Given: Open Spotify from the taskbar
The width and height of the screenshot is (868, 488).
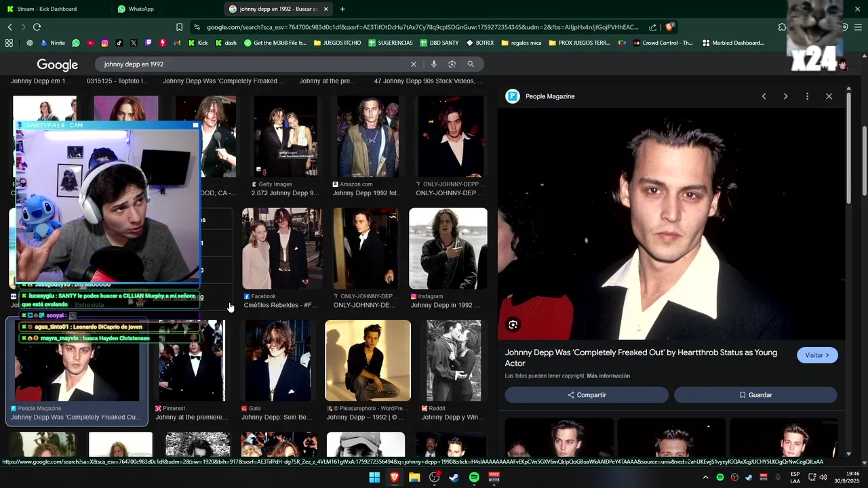Looking at the screenshot, I should tap(474, 477).
